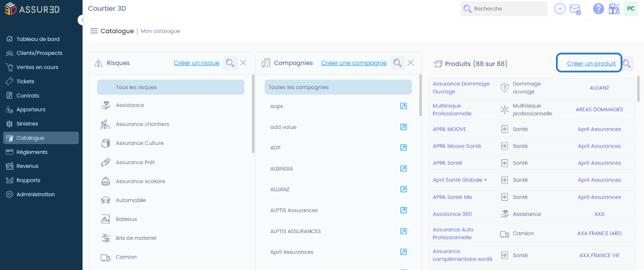The image size is (644, 270).
Task: Open the APRIL MOOVE product
Action: [x=449, y=129]
